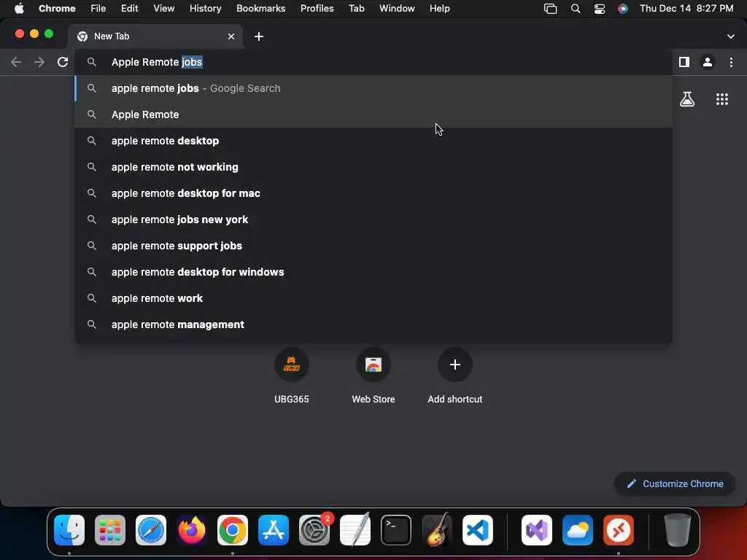747x560 pixels.
Task: Select 'apple remote desktop for windows' suggestion
Action: (373, 272)
